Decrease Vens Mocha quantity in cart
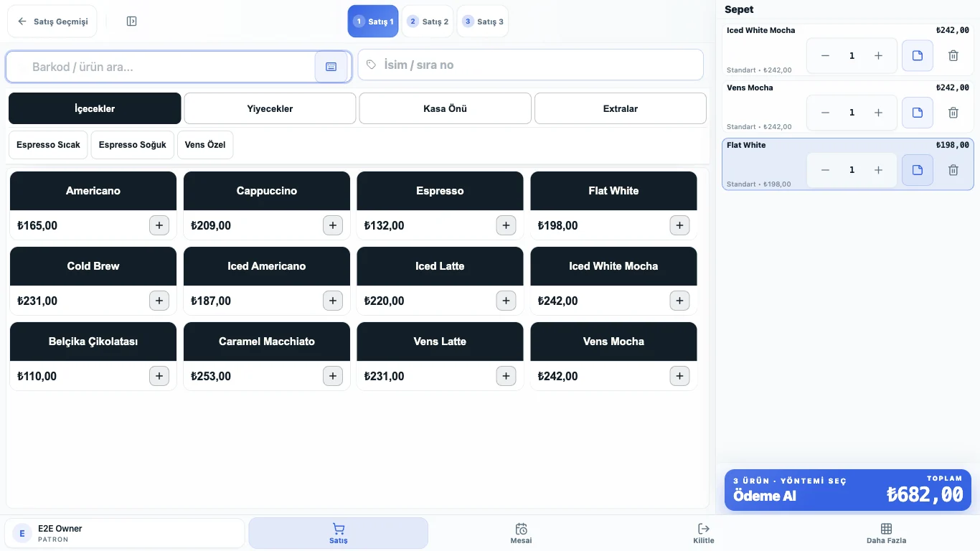Viewport: 980px width, 551px height. click(x=826, y=113)
